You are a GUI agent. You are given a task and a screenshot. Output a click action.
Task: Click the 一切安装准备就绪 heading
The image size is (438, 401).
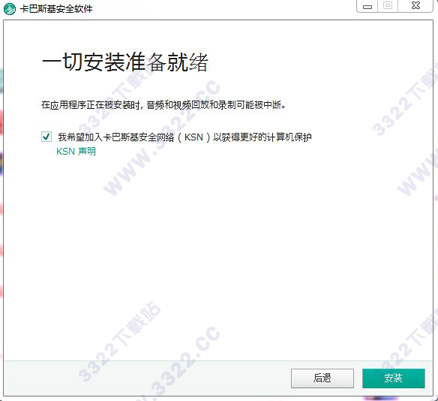tap(125, 62)
